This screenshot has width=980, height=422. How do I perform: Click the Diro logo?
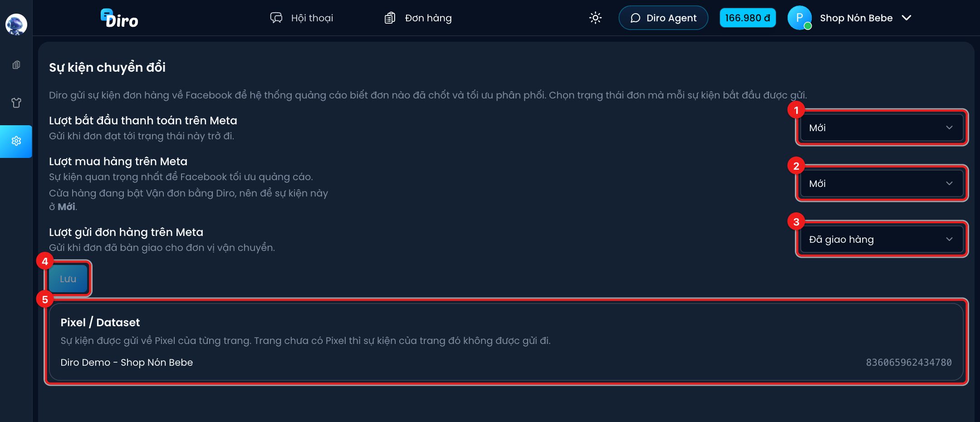(119, 19)
